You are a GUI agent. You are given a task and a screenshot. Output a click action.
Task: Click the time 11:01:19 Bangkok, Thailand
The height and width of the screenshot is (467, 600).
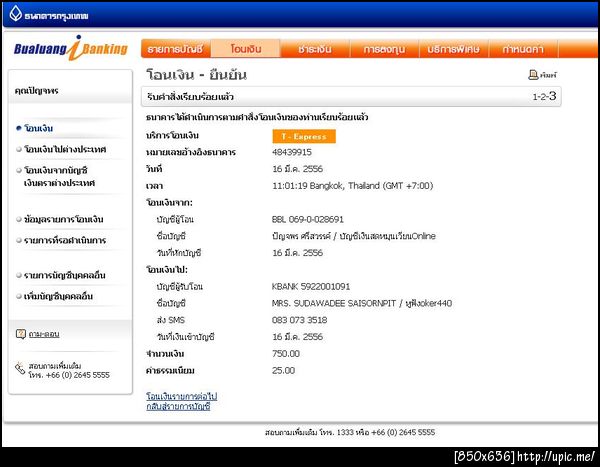click(x=352, y=186)
